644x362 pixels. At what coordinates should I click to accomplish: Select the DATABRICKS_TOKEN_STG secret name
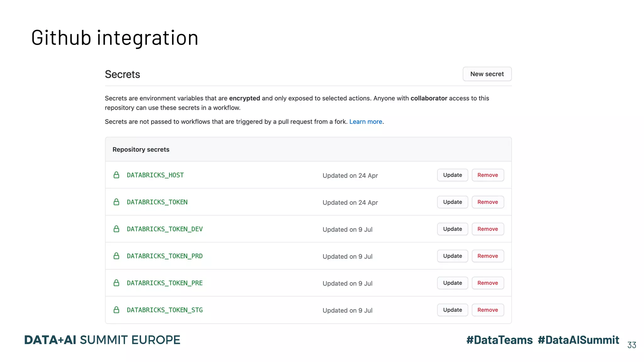(x=165, y=310)
